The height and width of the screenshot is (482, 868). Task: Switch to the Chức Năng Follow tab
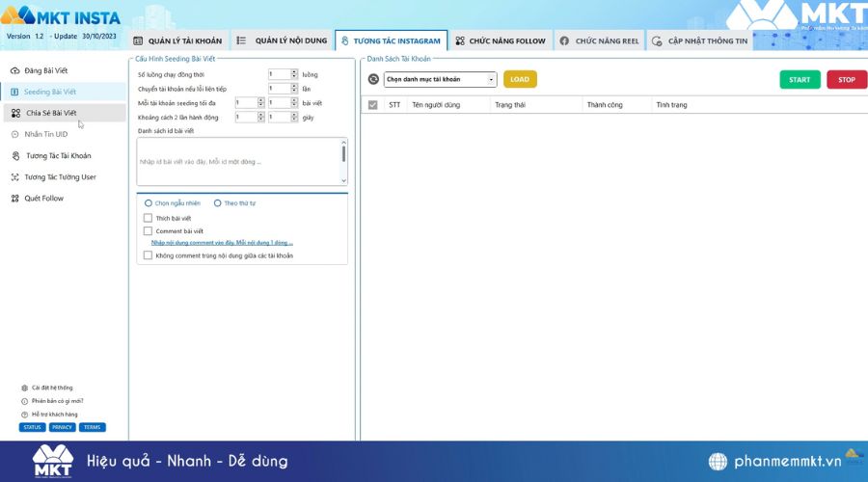(500, 40)
